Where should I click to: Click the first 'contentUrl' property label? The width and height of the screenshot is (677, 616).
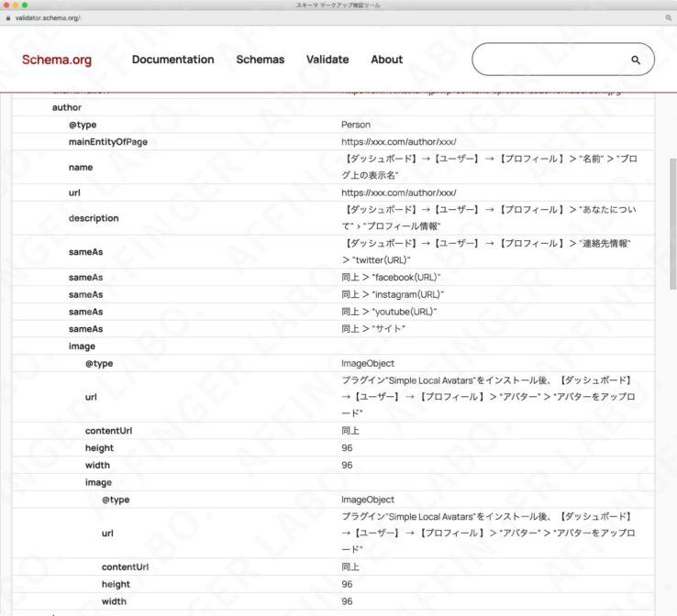coord(108,431)
